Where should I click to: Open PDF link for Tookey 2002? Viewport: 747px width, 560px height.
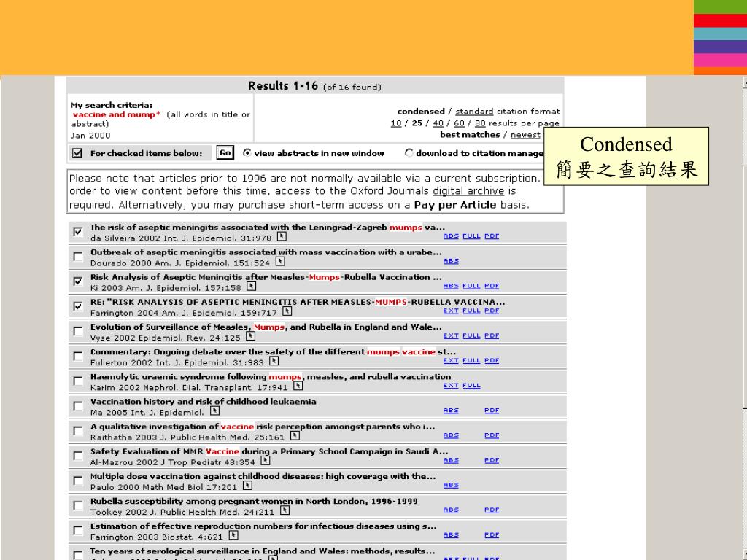pos(492,510)
